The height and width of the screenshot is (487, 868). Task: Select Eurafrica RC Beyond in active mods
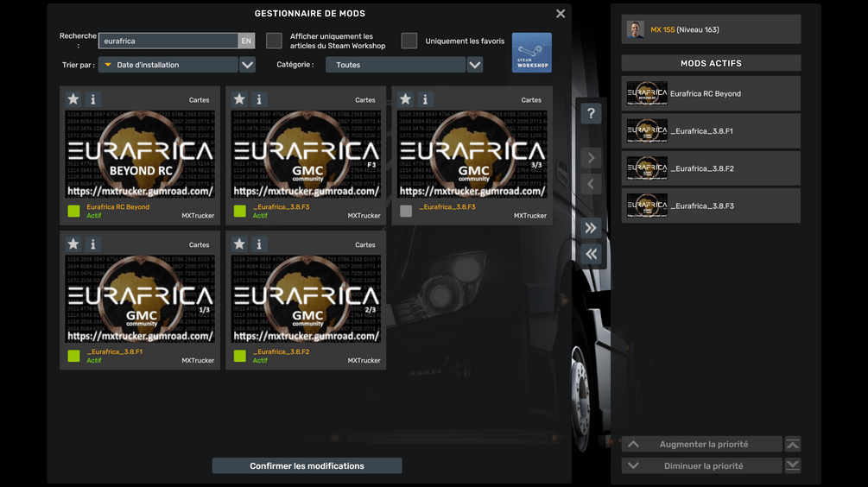(x=711, y=93)
